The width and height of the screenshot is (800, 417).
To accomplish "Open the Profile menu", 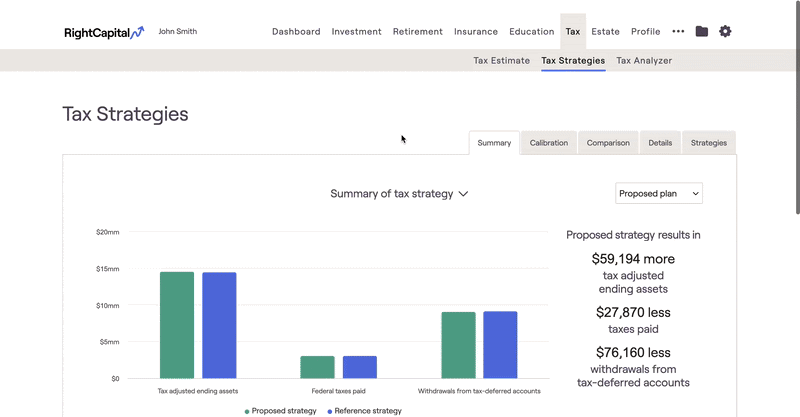I will (645, 32).
